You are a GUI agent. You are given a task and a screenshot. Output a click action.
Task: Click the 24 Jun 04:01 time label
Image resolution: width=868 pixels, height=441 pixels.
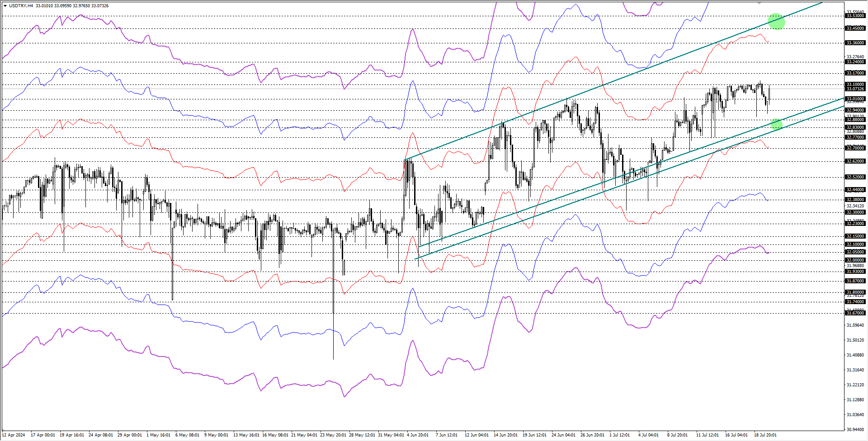coord(564,435)
